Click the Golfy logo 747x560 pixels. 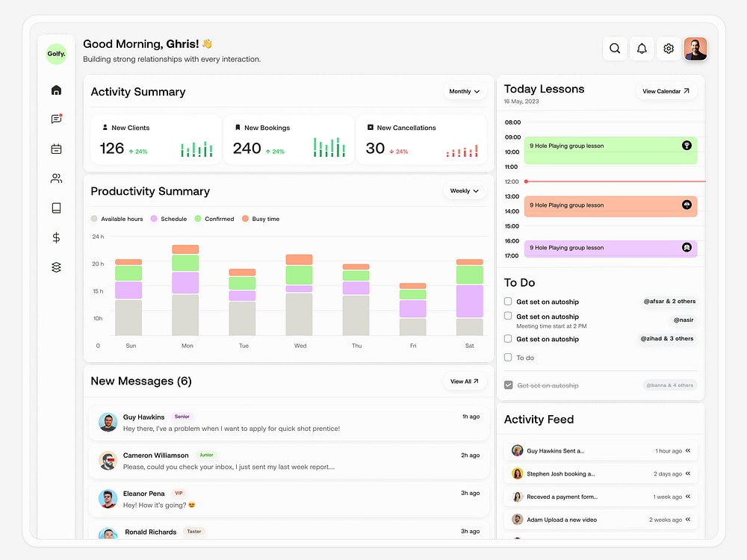pyautogui.click(x=56, y=54)
